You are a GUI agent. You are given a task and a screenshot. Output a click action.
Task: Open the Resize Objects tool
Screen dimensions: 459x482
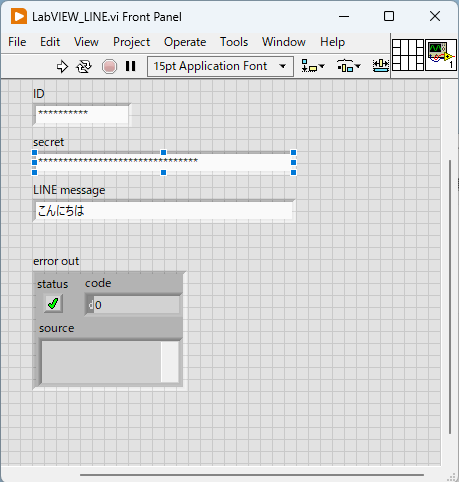click(381, 66)
